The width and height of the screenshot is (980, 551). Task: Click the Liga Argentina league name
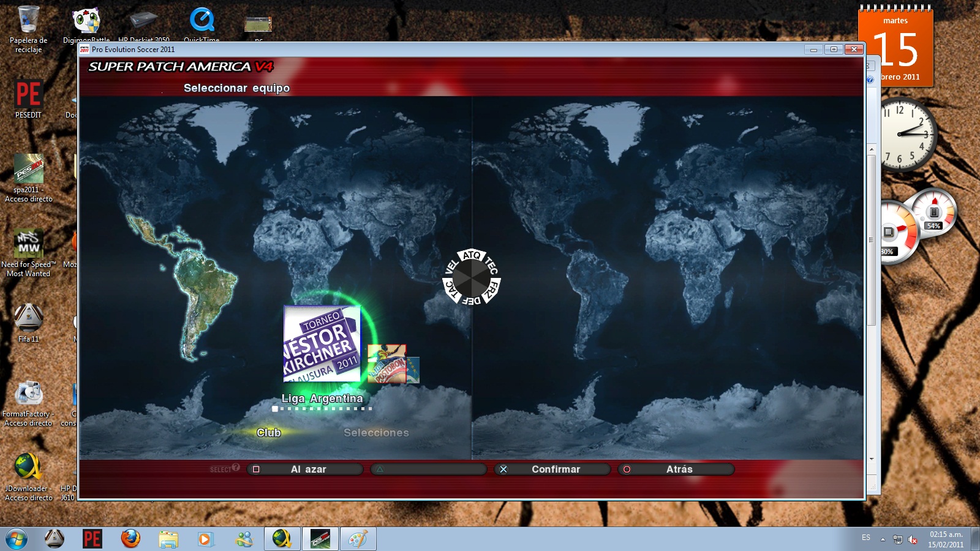(x=322, y=399)
